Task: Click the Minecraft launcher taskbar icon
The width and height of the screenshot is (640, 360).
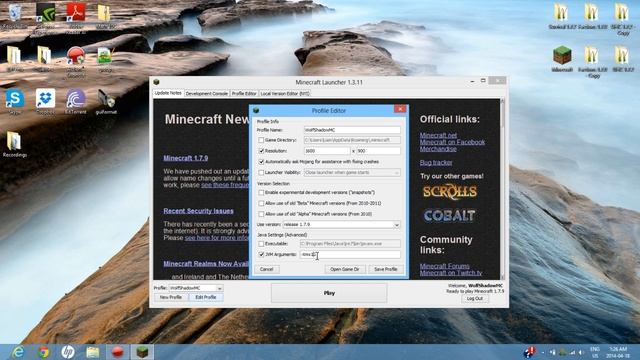Action: pyautogui.click(x=142, y=352)
